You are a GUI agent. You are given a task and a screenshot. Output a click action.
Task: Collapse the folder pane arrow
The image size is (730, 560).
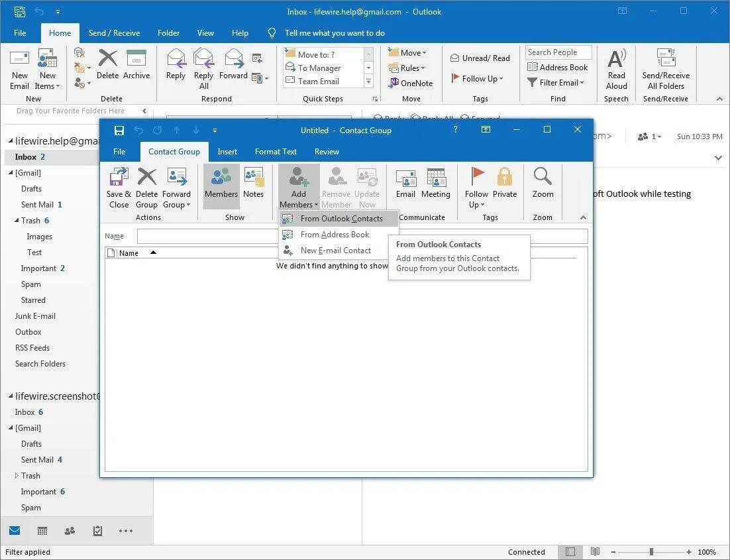[x=144, y=111]
